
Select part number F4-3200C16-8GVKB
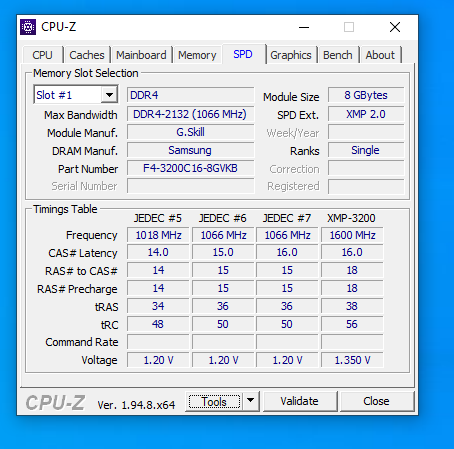tap(190, 168)
